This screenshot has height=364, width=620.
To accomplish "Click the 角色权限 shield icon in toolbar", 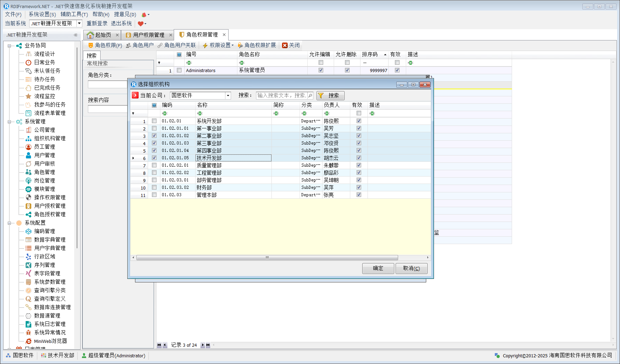I will (x=90, y=45).
